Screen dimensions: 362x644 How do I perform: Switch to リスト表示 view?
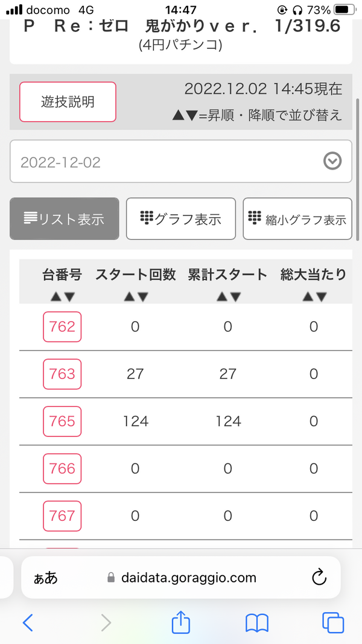click(65, 219)
